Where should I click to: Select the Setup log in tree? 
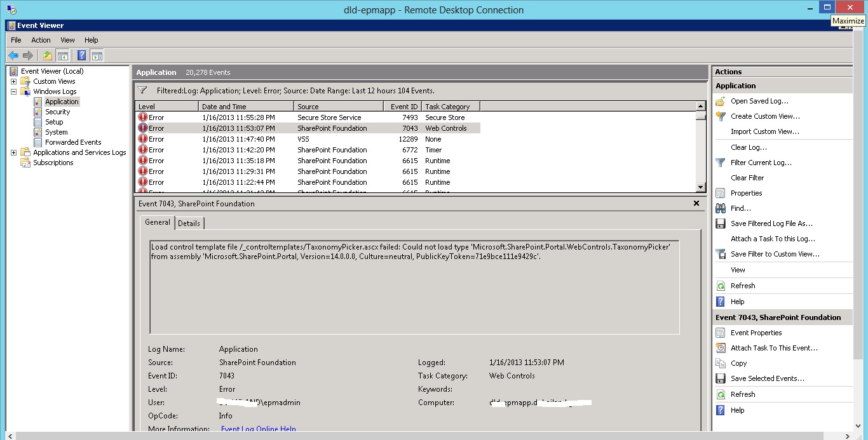[x=54, y=122]
